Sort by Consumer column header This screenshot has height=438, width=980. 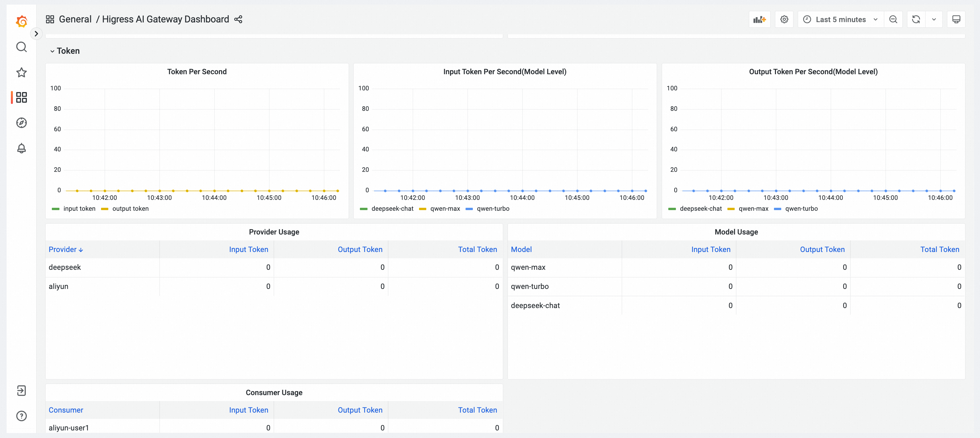click(x=66, y=410)
